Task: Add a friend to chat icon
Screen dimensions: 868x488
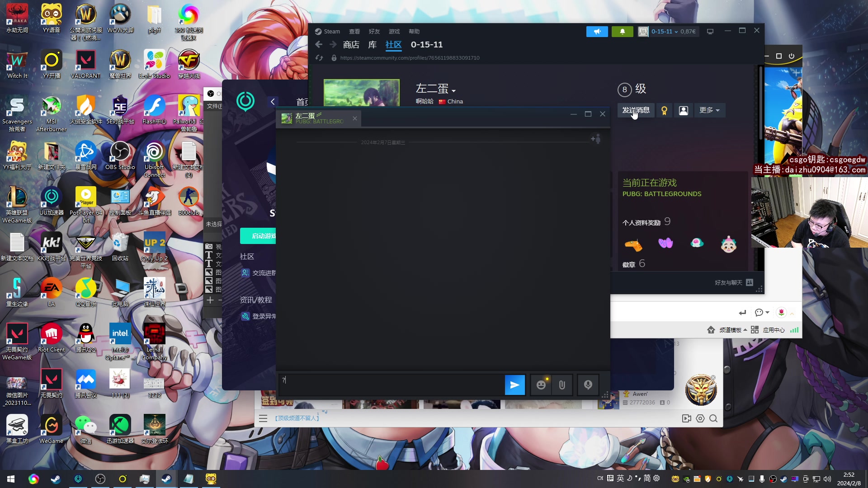Action: pos(596,139)
